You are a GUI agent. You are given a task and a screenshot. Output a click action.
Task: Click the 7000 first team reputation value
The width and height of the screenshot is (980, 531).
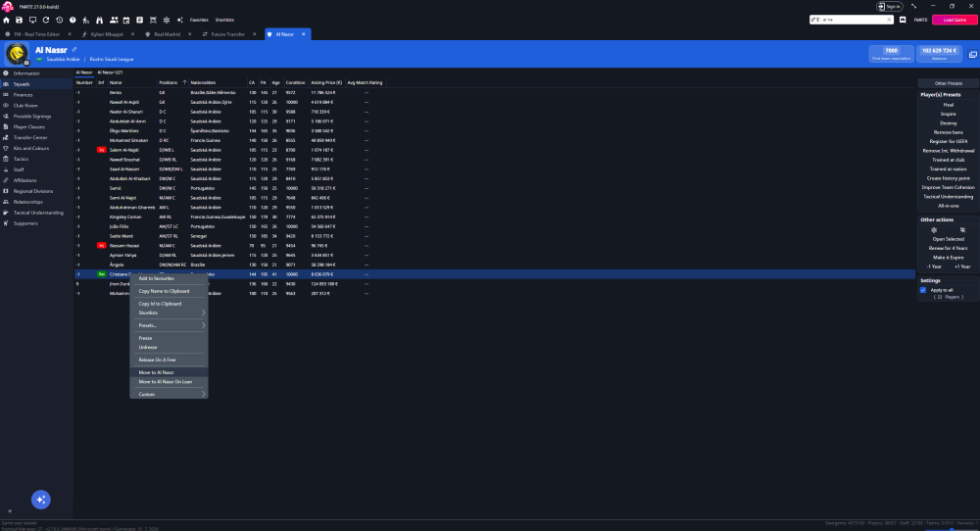click(x=891, y=51)
